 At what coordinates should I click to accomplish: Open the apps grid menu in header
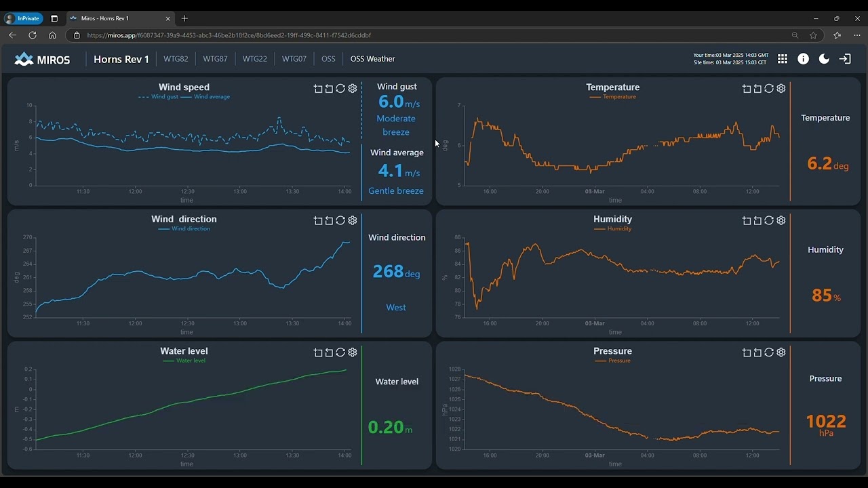[x=783, y=59]
